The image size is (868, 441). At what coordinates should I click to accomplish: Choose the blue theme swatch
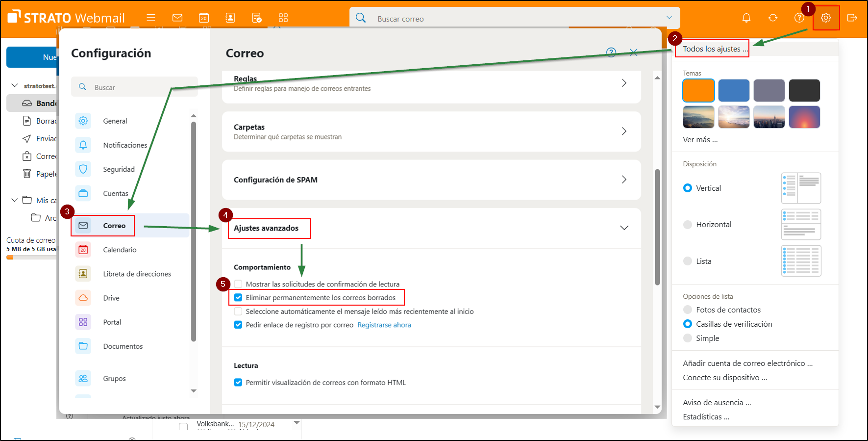pos(734,91)
